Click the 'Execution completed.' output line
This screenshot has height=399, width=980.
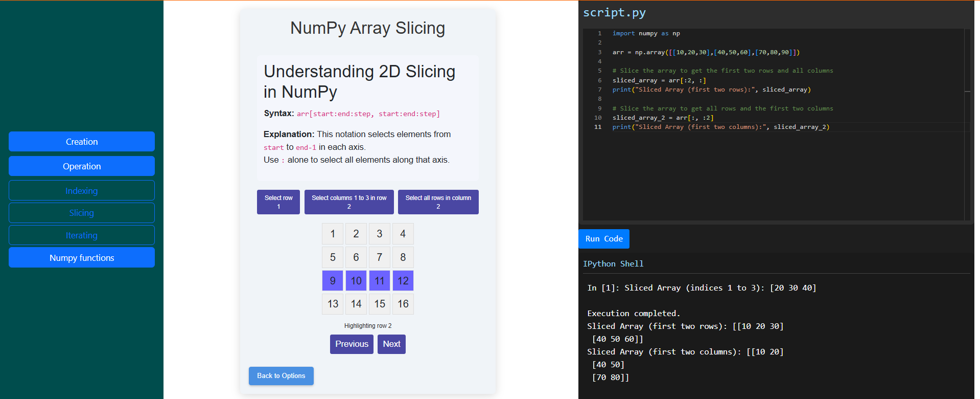634,314
